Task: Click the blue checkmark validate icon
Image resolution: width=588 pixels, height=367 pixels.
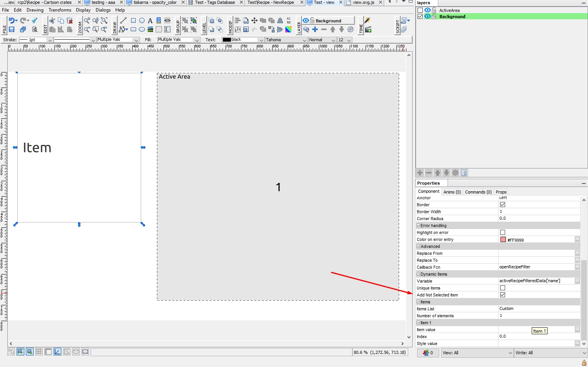Action: point(35,20)
